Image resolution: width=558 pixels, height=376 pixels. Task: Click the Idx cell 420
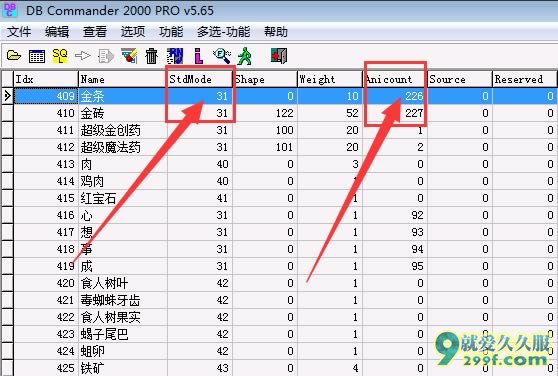point(46,283)
